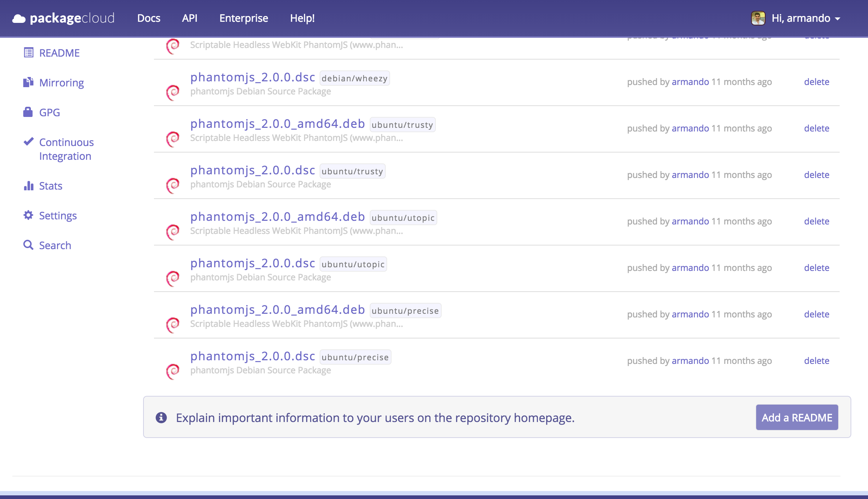Screen dimensions: 868x499
Task: Open phantomjs_2.0.0.dsc for ubuntu/trusty
Action: [252, 170]
